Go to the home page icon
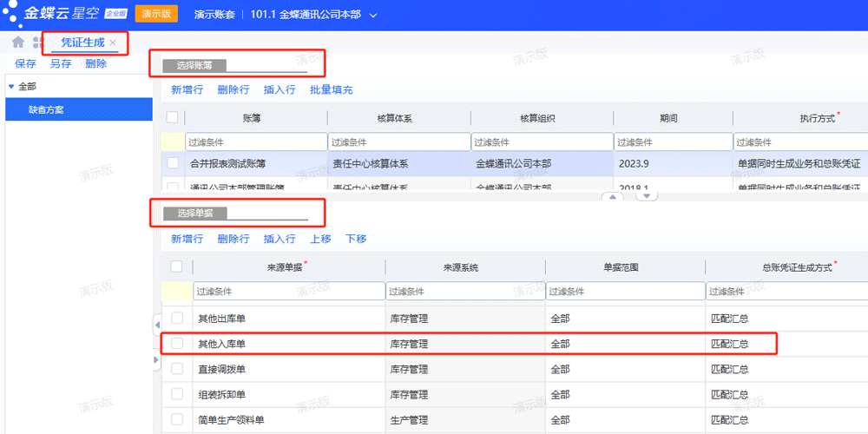Image resolution: width=868 pixels, height=434 pixels. tap(18, 42)
